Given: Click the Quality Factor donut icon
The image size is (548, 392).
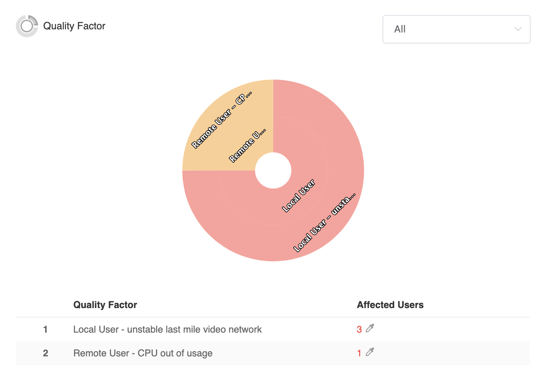Looking at the screenshot, I should 27,26.
